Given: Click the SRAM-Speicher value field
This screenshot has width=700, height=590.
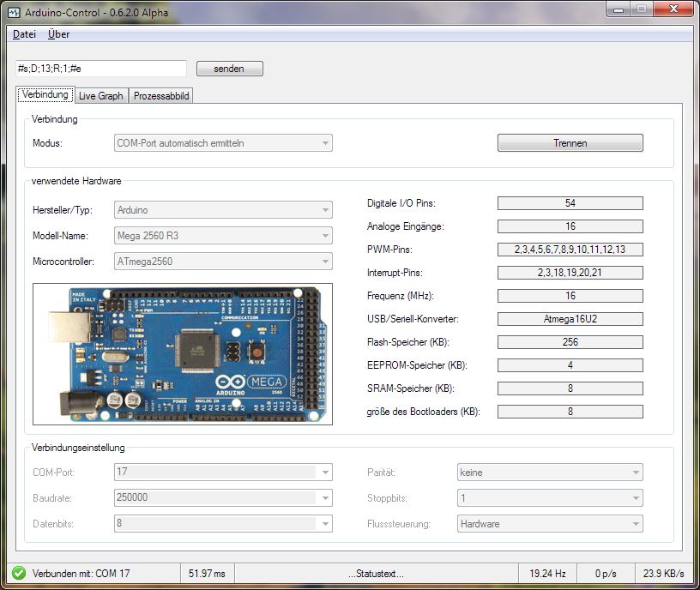Looking at the screenshot, I should click(570, 388).
